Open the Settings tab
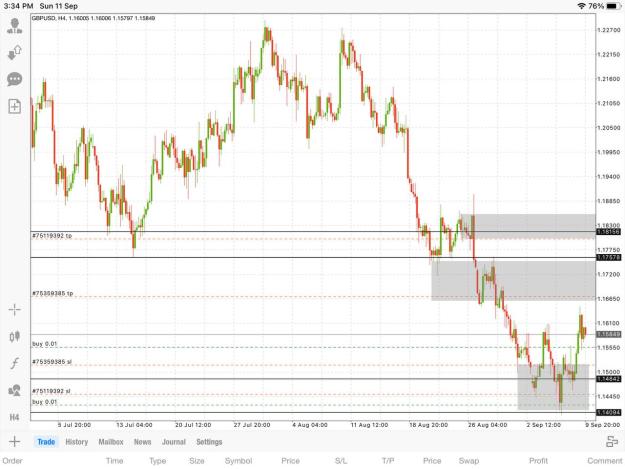This screenshot has height=469, width=625. click(x=209, y=442)
